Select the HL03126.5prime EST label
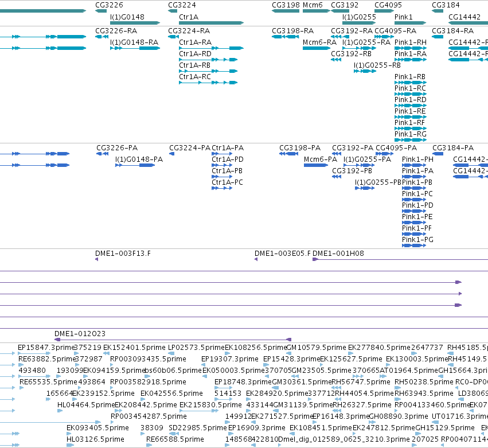This screenshot has width=488, height=448. tap(95, 439)
